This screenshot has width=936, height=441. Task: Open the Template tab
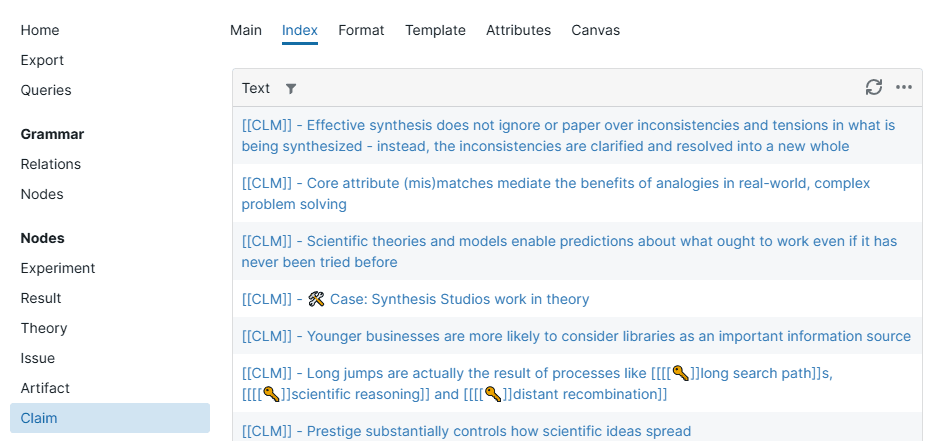coord(435,30)
